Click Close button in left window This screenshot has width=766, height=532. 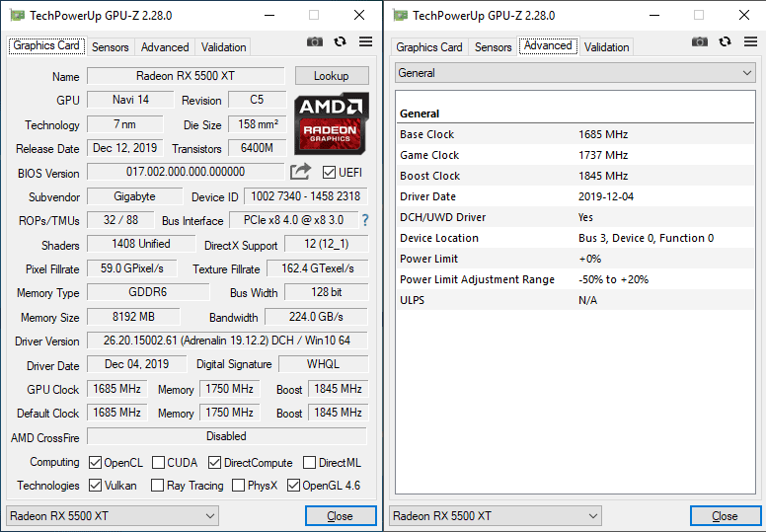click(341, 516)
